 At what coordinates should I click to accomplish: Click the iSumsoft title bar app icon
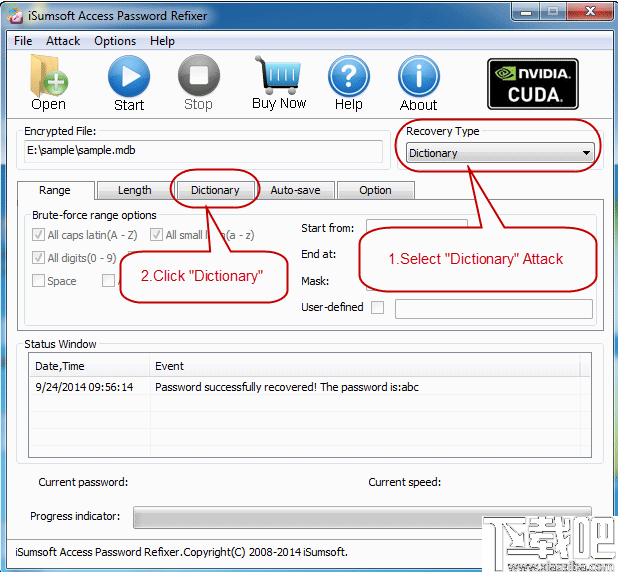tap(15, 15)
